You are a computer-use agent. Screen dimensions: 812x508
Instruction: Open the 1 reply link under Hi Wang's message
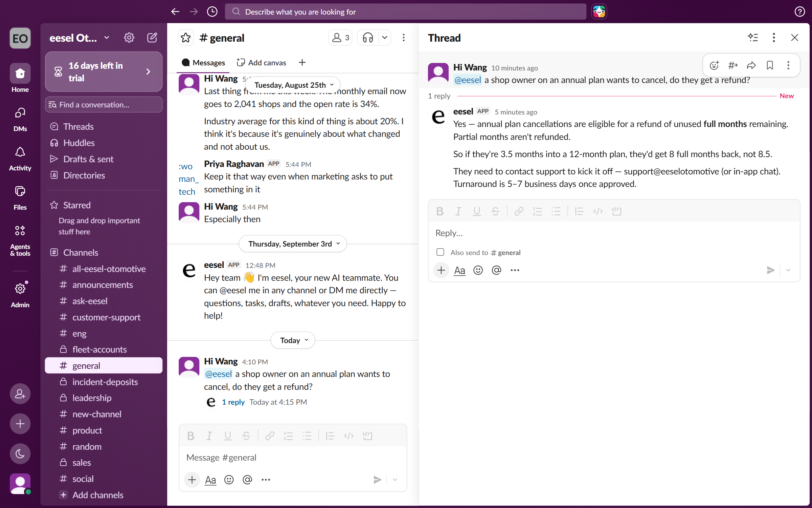click(x=233, y=402)
